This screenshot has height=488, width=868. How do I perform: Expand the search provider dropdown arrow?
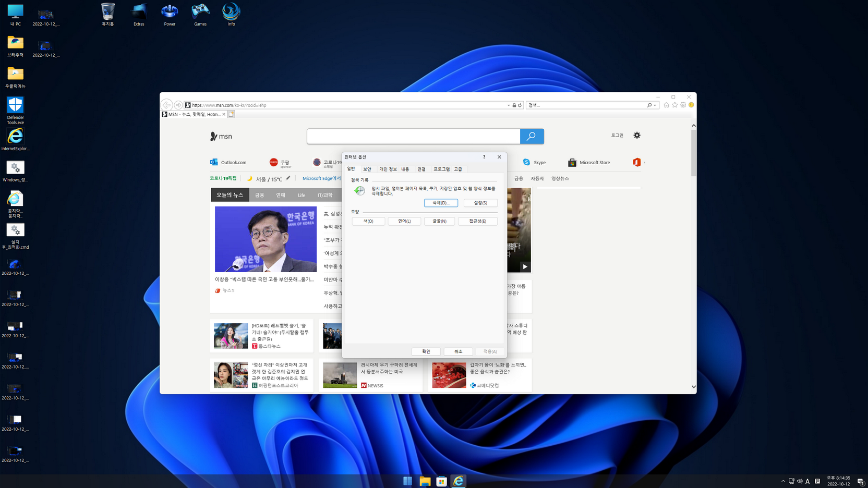(655, 105)
